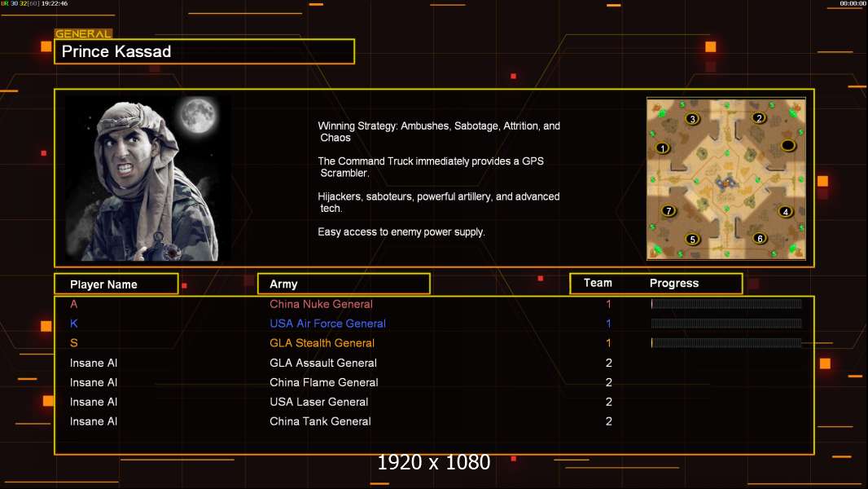Click team number 2 in China Flame General row

pos(609,382)
